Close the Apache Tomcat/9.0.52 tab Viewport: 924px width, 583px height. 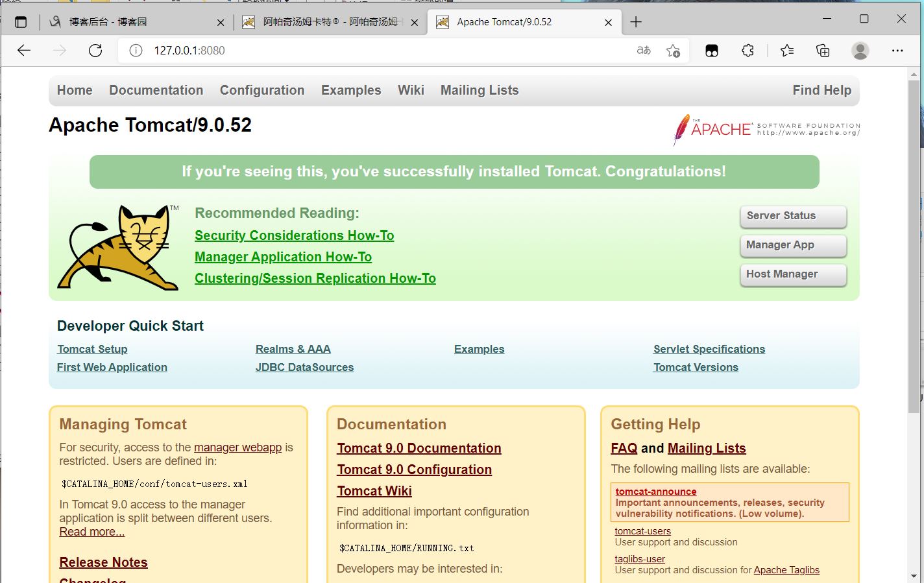(x=608, y=23)
